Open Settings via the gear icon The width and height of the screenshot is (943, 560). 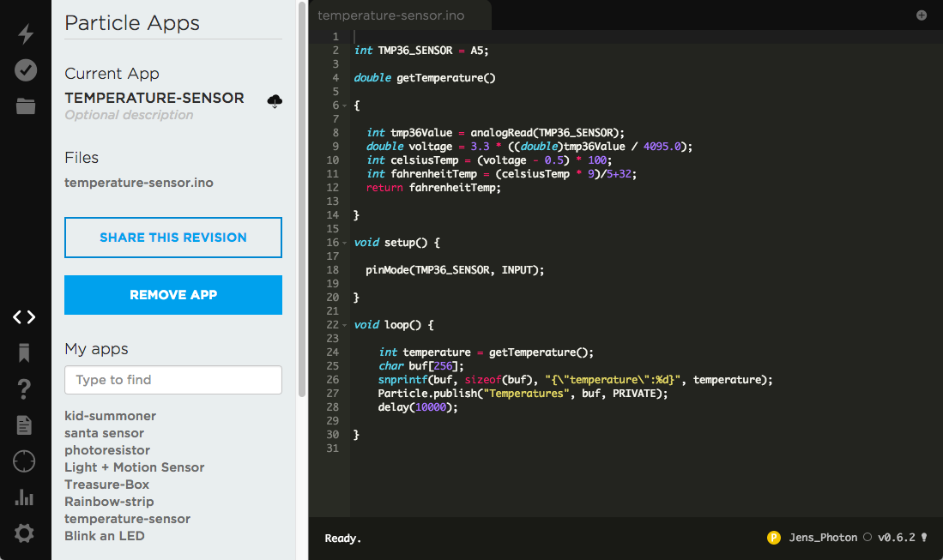tap(24, 533)
